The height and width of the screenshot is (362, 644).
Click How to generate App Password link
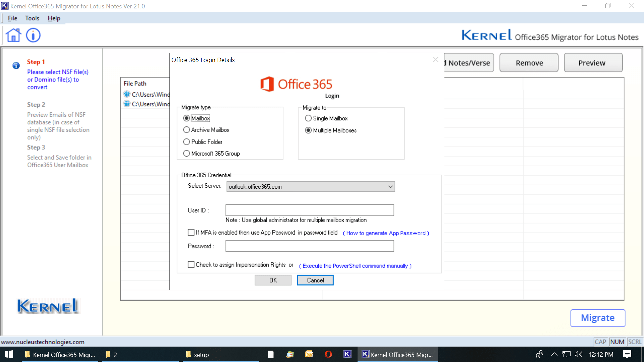coord(387,233)
